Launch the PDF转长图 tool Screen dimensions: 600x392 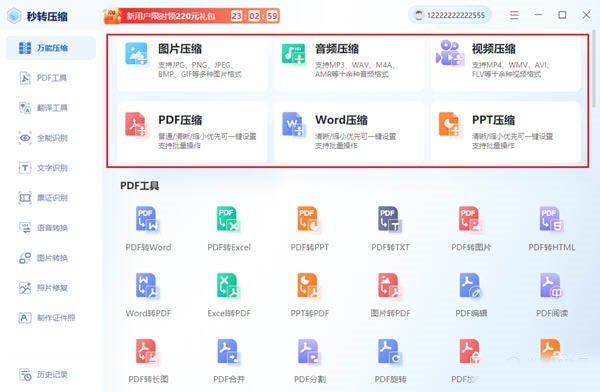(x=148, y=361)
